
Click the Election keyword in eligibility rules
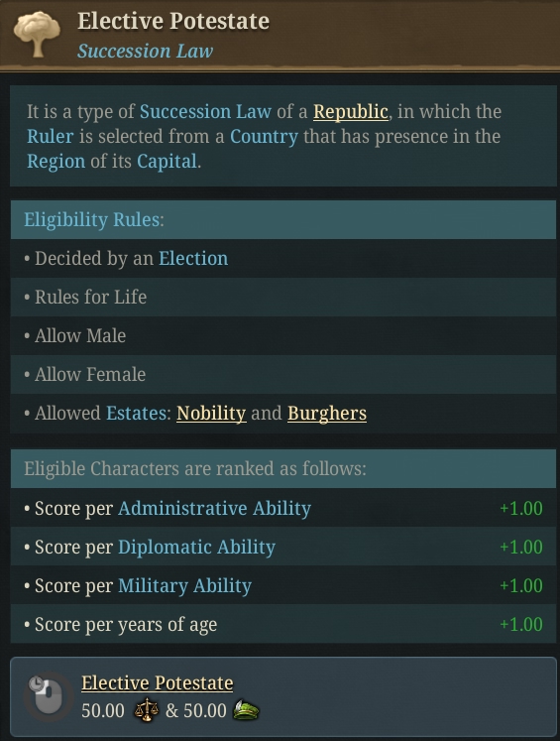click(x=193, y=259)
